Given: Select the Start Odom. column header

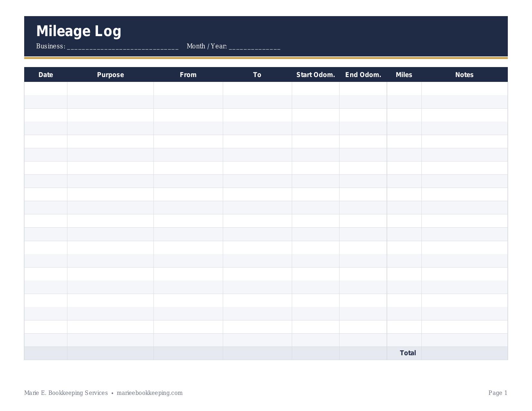Looking at the screenshot, I should coord(316,75).
